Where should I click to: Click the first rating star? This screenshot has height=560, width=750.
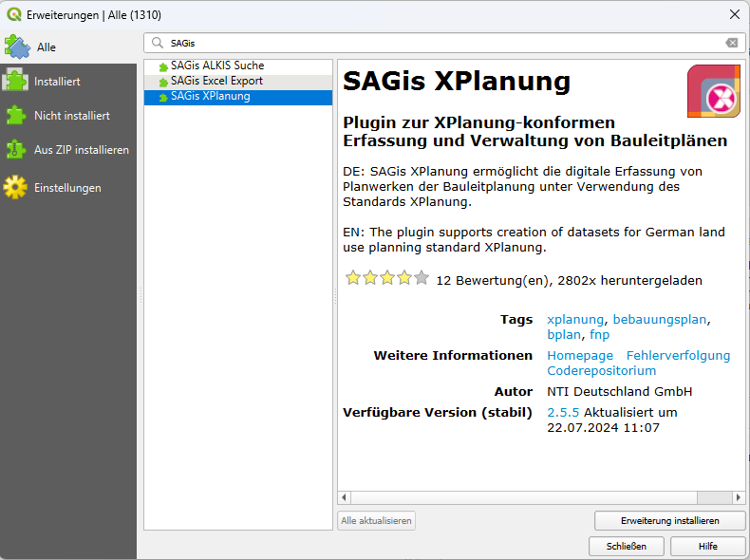click(353, 277)
